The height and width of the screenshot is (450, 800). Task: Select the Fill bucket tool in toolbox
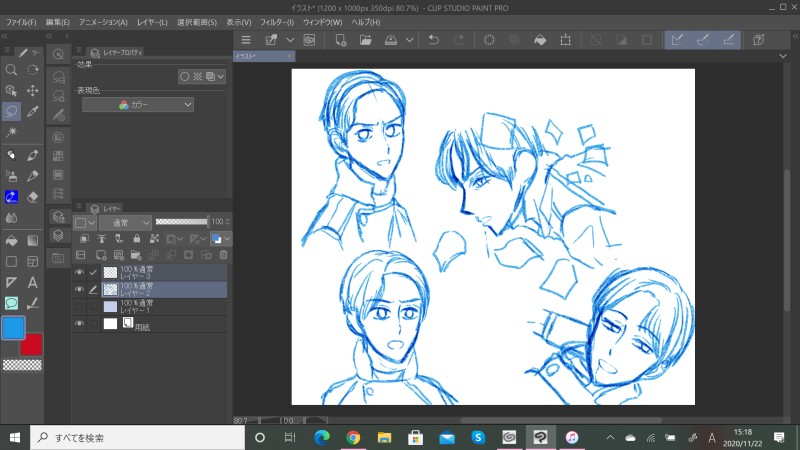tap(11, 240)
